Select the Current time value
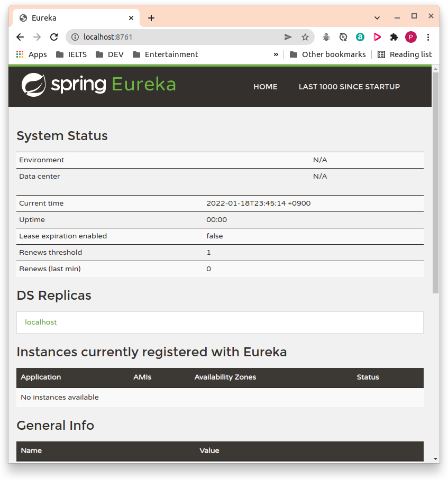The image size is (448, 480). 259,204
